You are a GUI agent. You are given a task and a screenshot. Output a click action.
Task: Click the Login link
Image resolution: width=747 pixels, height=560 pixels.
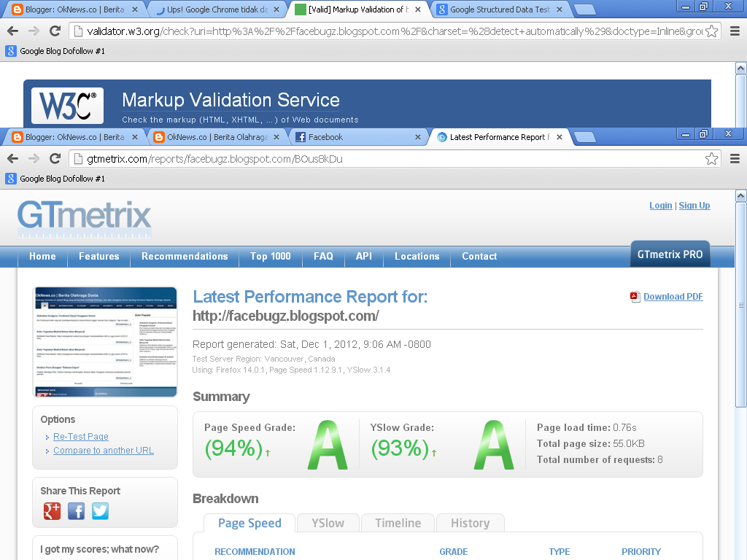click(660, 205)
